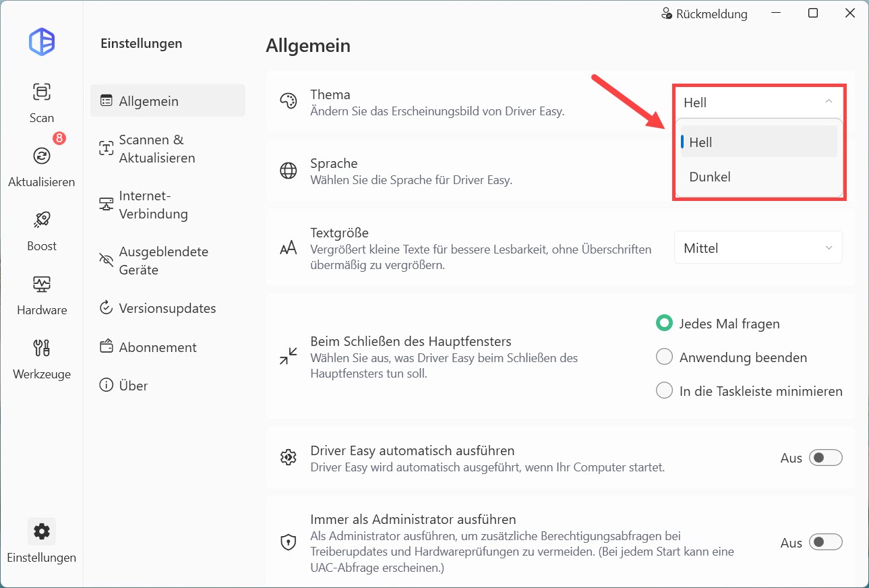Click the autostart gear icon
Viewport: 869px width, 588px height.
click(x=288, y=458)
